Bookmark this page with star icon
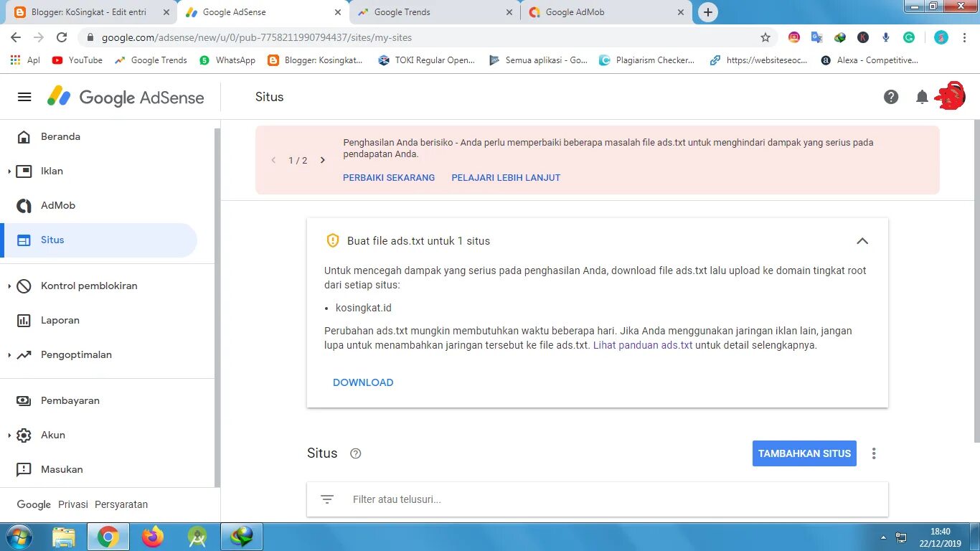This screenshot has width=980, height=551. pyautogui.click(x=765, y=37)
